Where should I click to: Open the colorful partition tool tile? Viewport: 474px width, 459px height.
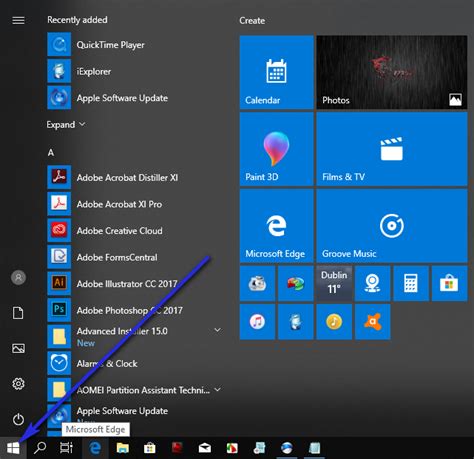pyautogui.click(x=296, y=283)
